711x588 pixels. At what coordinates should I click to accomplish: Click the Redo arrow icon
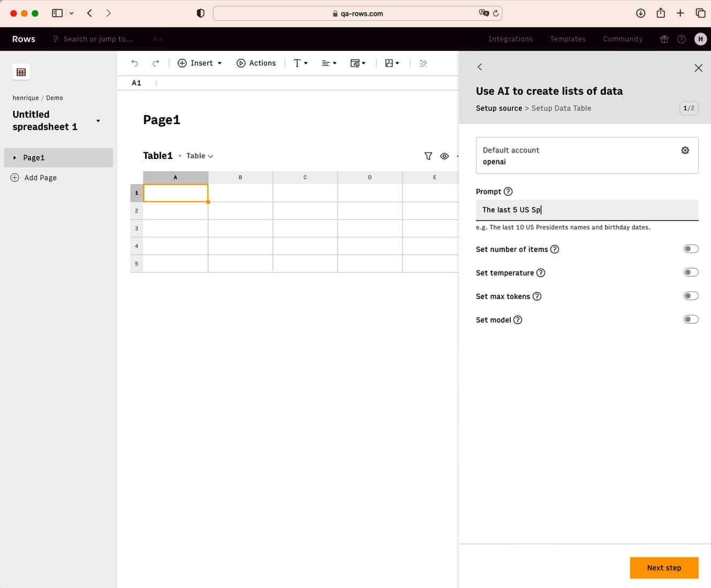(156, 63)
